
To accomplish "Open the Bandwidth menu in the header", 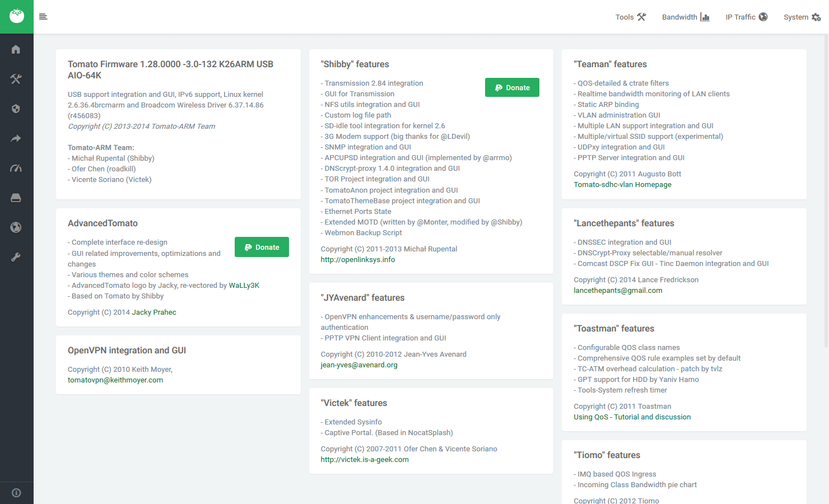I will 686,17.
